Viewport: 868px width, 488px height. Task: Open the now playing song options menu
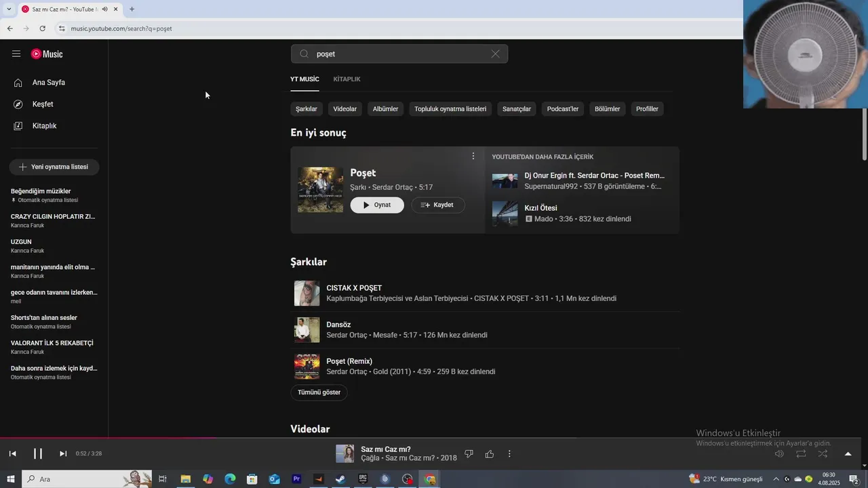[509, 453]
